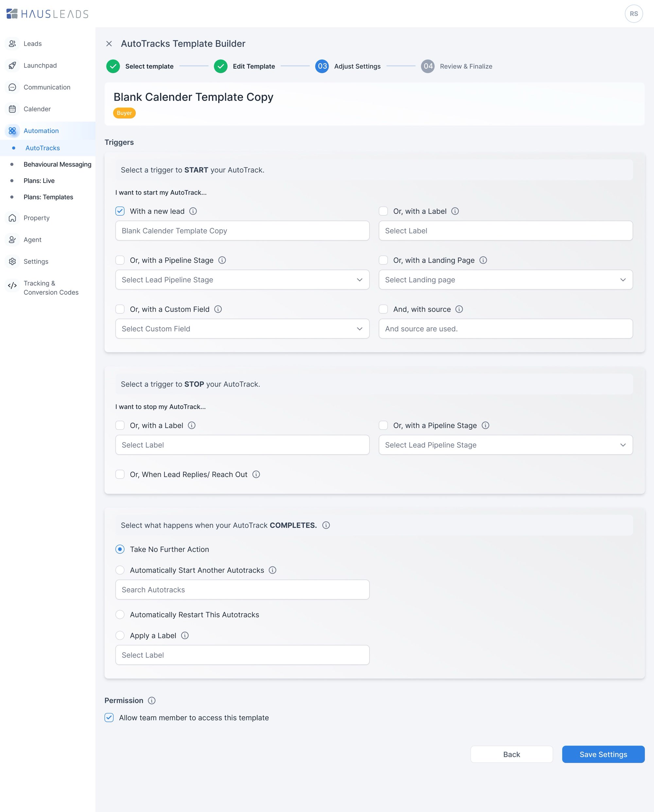Click info icon beside Lead Replies/Reach Out

point(256,474)
